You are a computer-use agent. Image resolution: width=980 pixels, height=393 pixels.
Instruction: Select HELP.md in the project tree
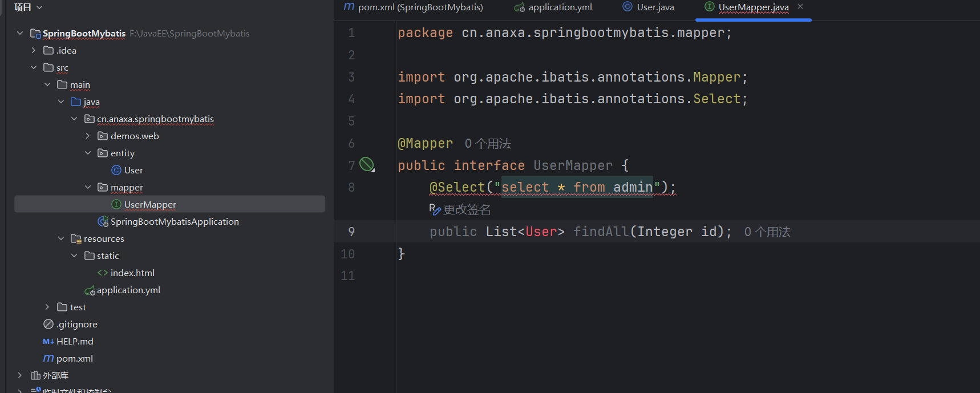(75, 341)
